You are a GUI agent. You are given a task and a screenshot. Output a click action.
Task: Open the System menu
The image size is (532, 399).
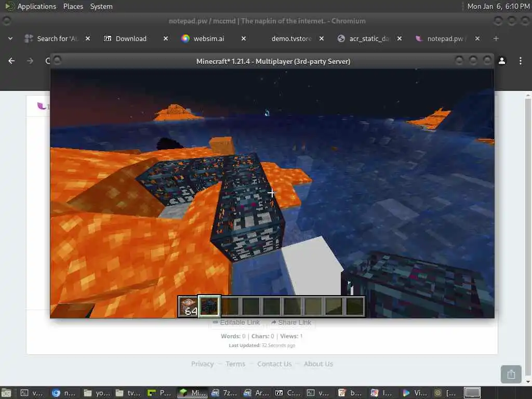(101, 6)
